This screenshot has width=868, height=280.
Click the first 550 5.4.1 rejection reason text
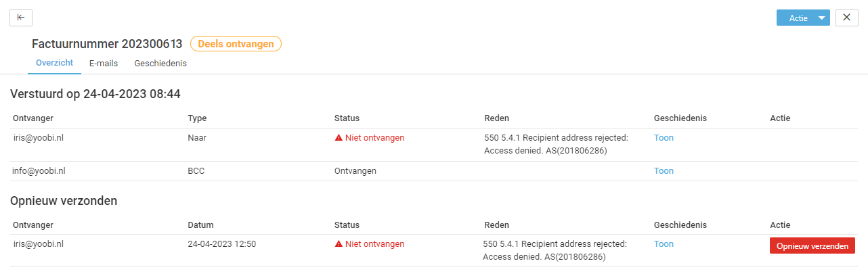tap(557, 144)
